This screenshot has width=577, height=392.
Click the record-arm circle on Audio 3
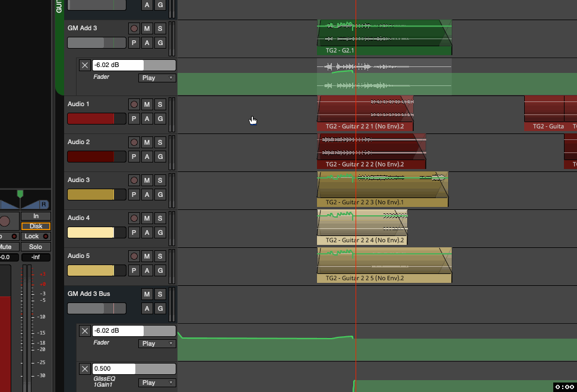pyautogui.click(x=134, y=180)
